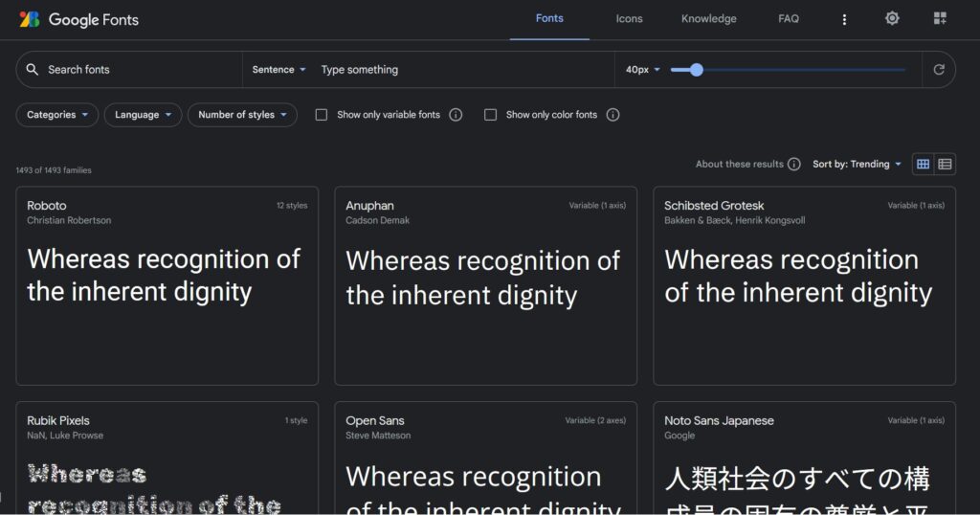Viewport: 980px width, 515px height.
Task: Click the search magnifier icon
Action: pos(33,69)
